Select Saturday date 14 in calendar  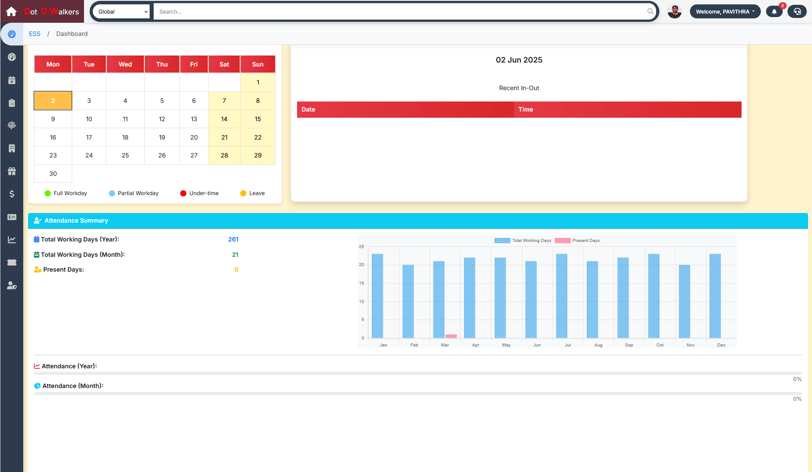click(x=224, y=119)
